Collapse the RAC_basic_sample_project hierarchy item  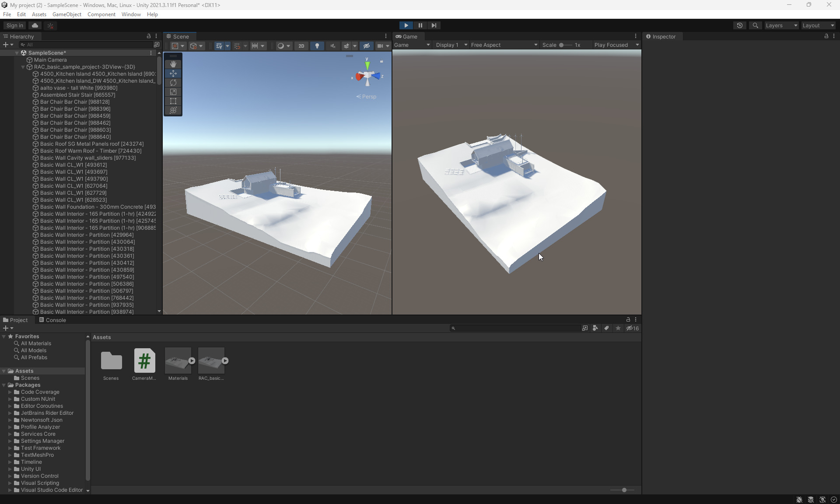tap(23, 67)
